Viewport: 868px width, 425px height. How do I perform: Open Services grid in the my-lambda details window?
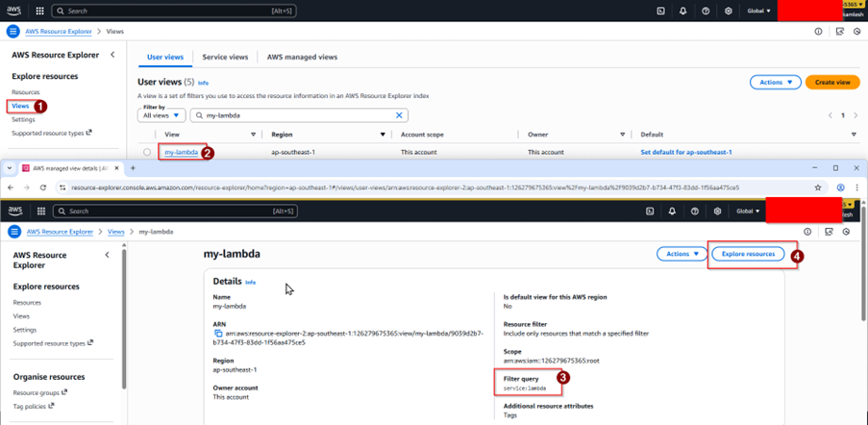pos(41,211)
